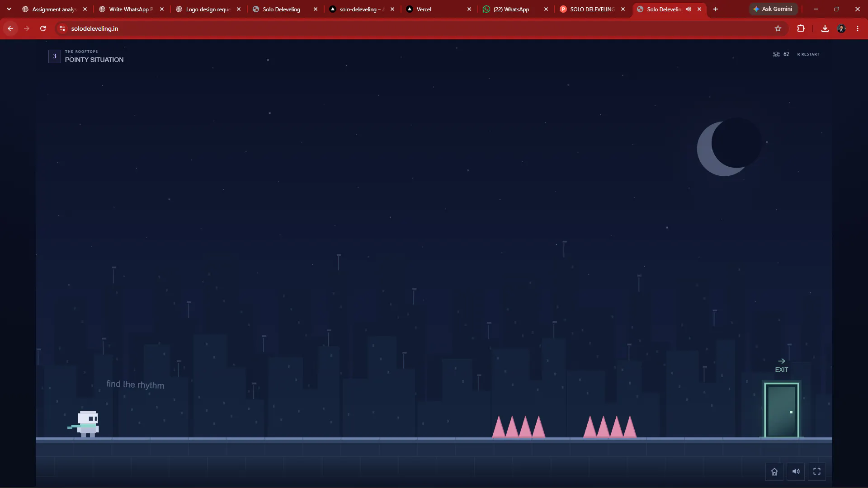Open Ask Gemini button
Viewport: 868px width, 488px height.
[x=773, y=9]
